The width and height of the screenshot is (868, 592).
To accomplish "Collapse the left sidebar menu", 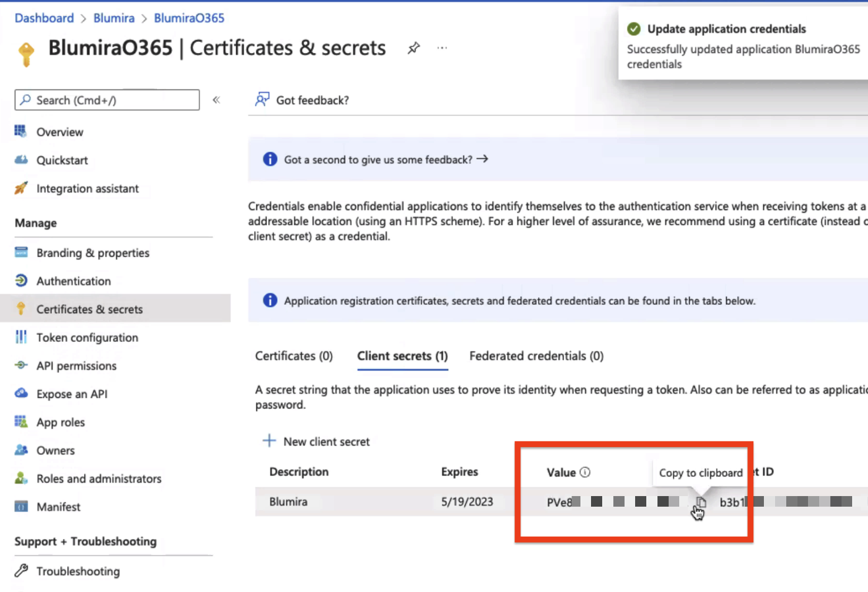I will tap(216, 100).
